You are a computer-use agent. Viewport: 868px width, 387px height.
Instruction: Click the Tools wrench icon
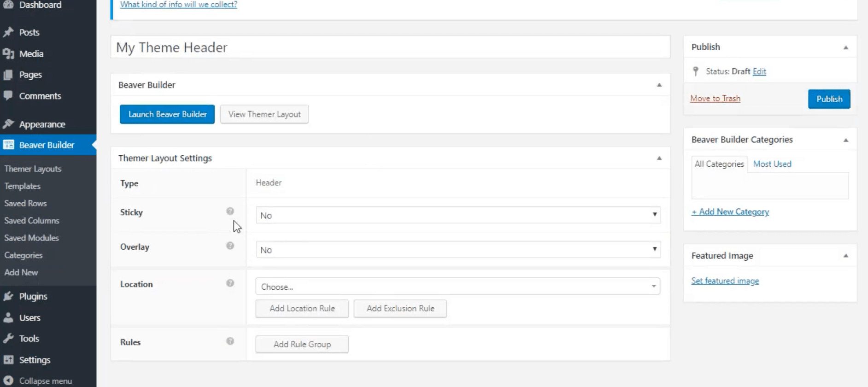pyautogui.click(x=8, y=338)
